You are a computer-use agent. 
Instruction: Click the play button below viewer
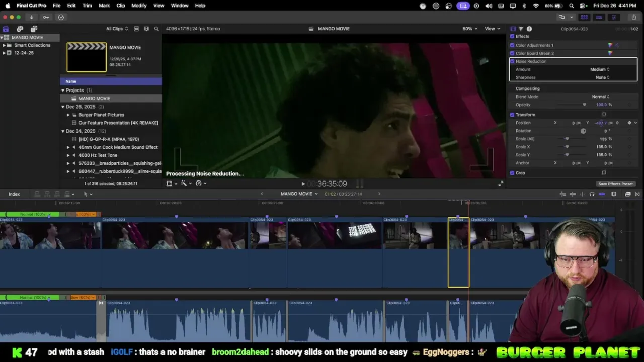pyautogui.click(x=303, y=184)
